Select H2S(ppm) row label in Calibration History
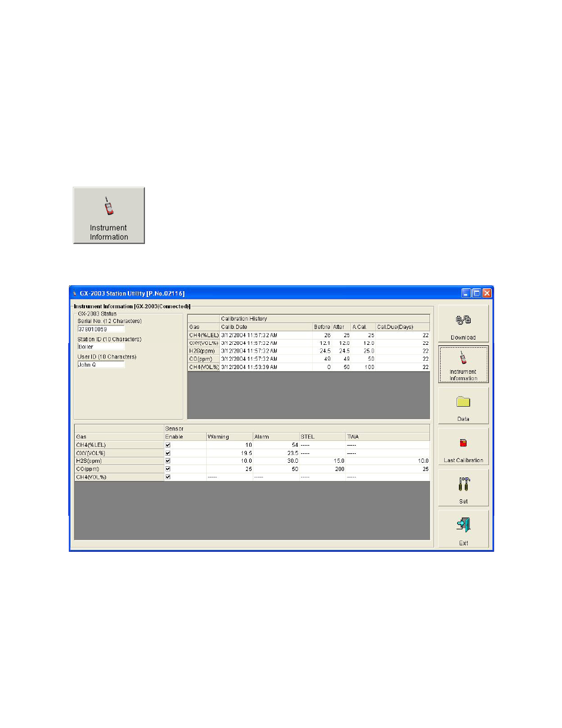Viewport: 562px width, 728px height. pyautogui.click(x=204, y=351)
